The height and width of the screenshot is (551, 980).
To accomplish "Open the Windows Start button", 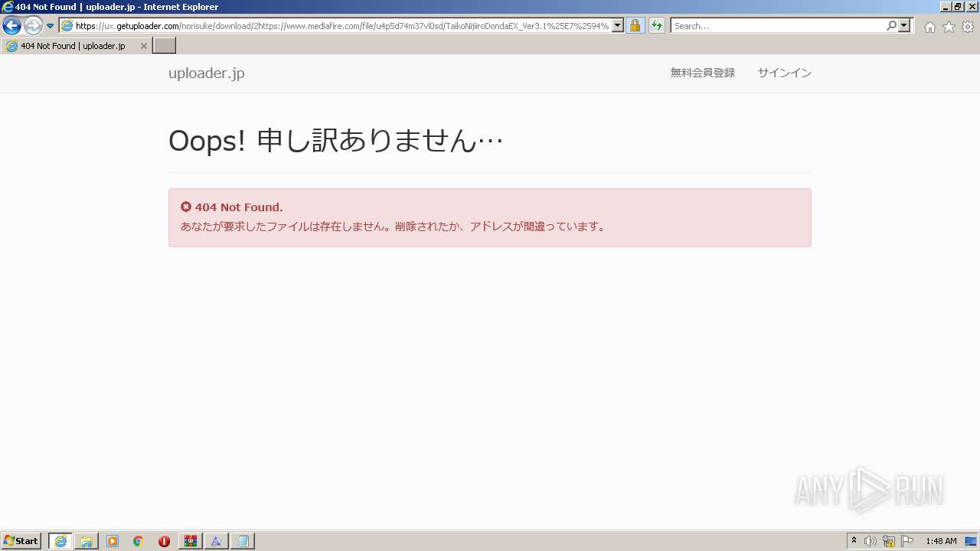I will point(21,541).
